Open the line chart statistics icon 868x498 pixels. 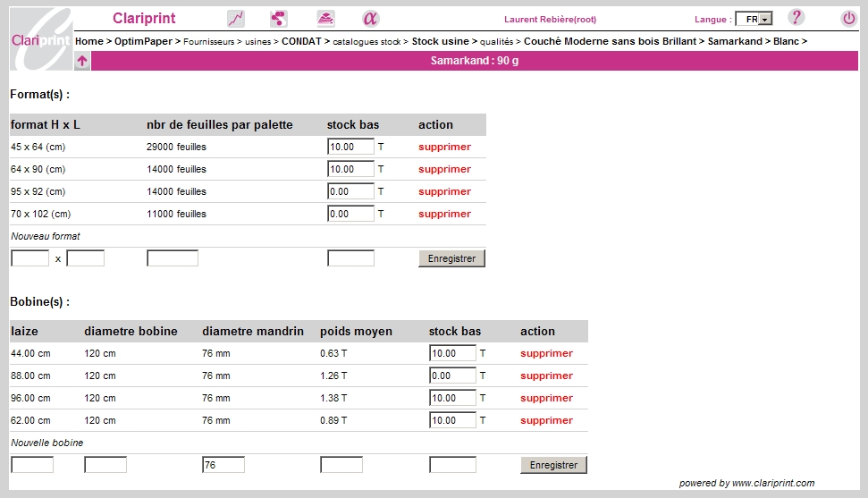click(236, 19)
